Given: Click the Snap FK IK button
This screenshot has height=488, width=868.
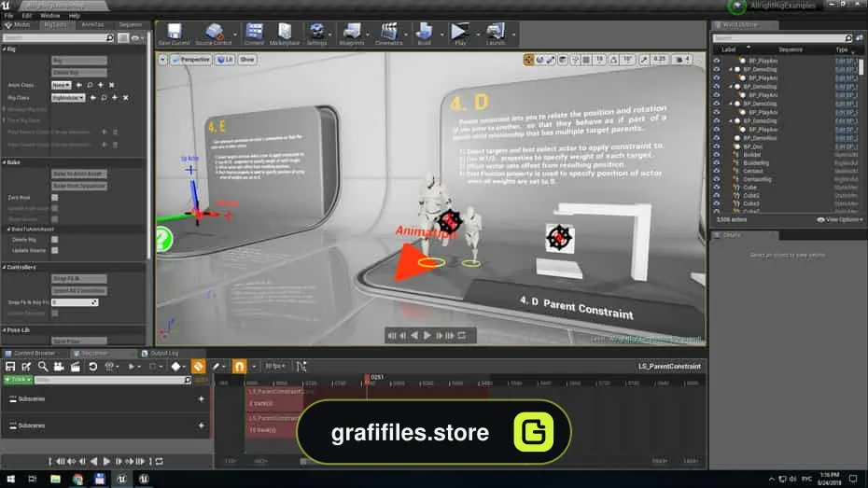Looking at the screenshot, I should point(79,279).
